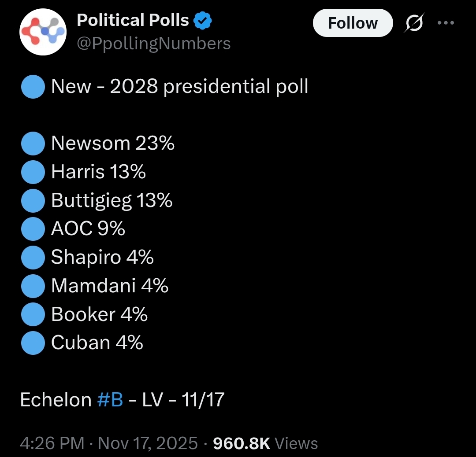Click the 4:26 PM Nov 17, 2025 timestamp
Viewport: 476px width, 457px height.
click(x=109, y=443)
